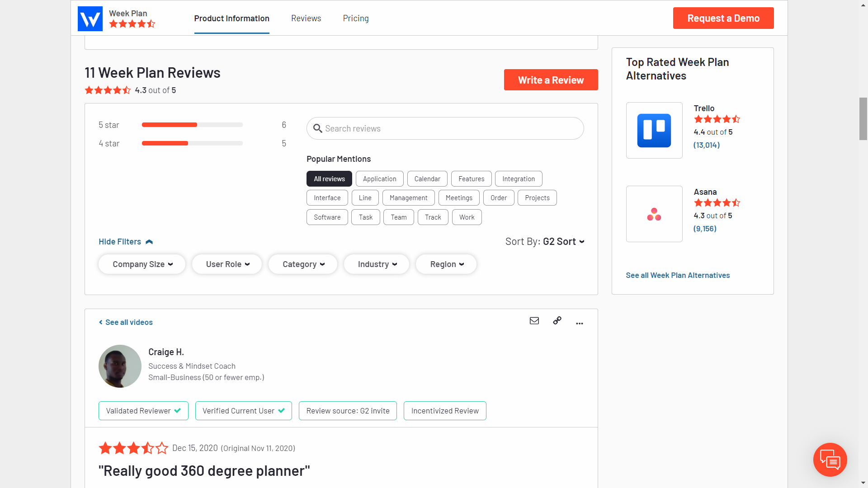The width and height of the screenshot is (868, 488).
Task: Click the email share envelope icon
Action: click(534, 321)
